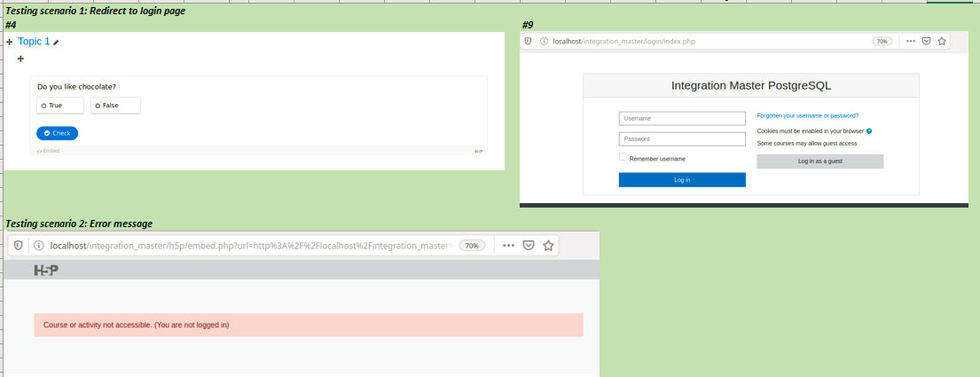The height and width of the screenshot is (377, 980).
Task: Click site info icon in embed.php address bar
Action: click(37, 246)
